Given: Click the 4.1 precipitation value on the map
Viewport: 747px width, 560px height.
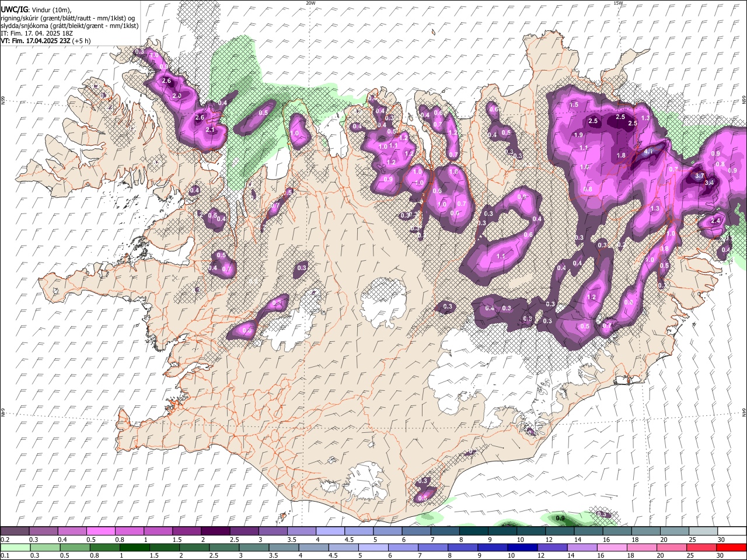Looking at the screenshot, I should pyautogui.click(x=649, y=151).
